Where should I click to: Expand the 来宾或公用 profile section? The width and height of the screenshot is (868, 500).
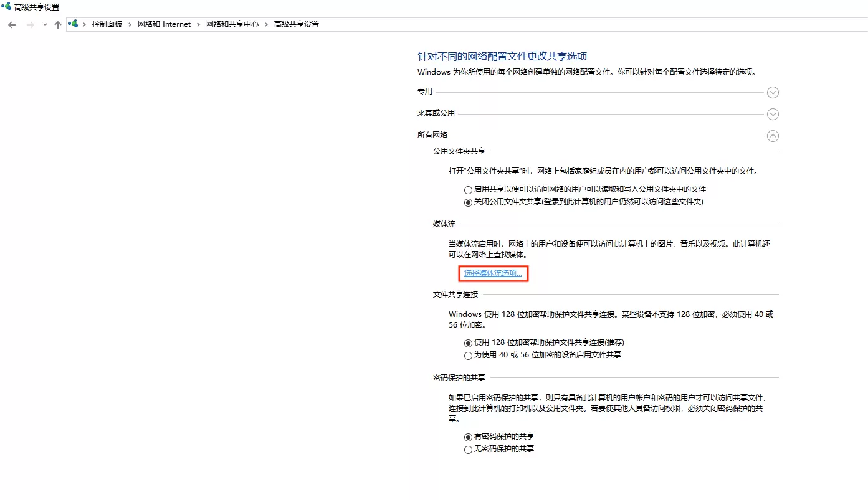pyautogui.click(x=773, y=115)
